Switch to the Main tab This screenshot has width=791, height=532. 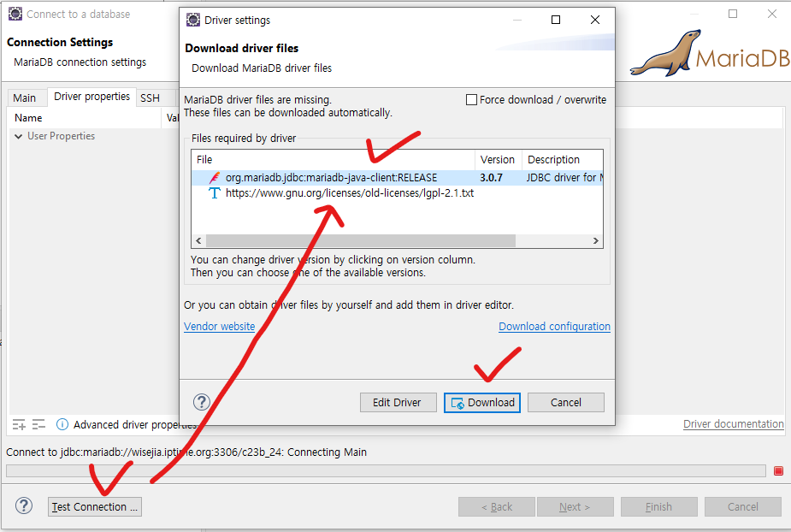tap(25, 98)
